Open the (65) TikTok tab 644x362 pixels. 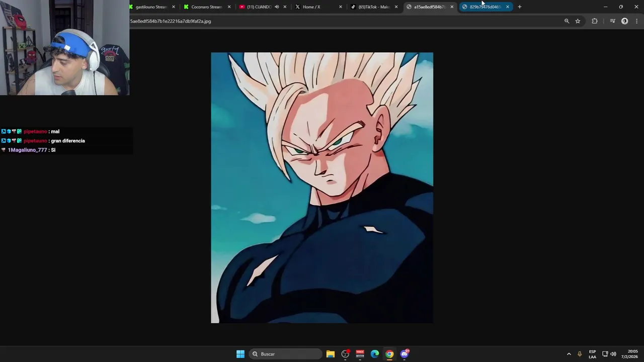(374, 7)
